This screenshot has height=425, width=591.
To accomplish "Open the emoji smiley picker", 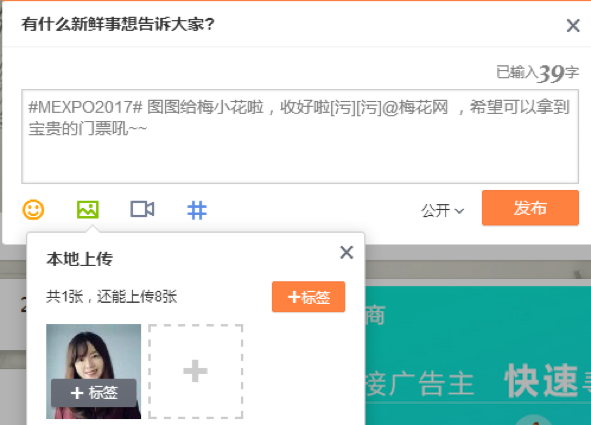I will [33, 209].
